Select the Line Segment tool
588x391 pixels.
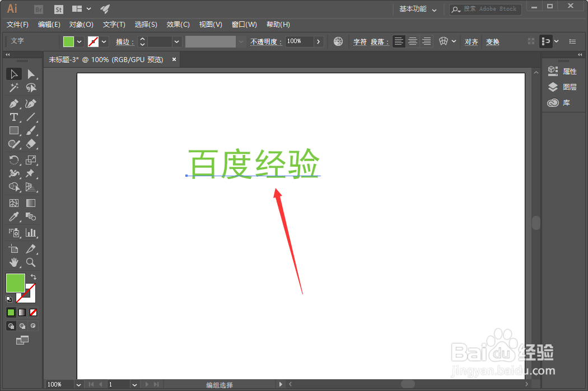(31, 117)
